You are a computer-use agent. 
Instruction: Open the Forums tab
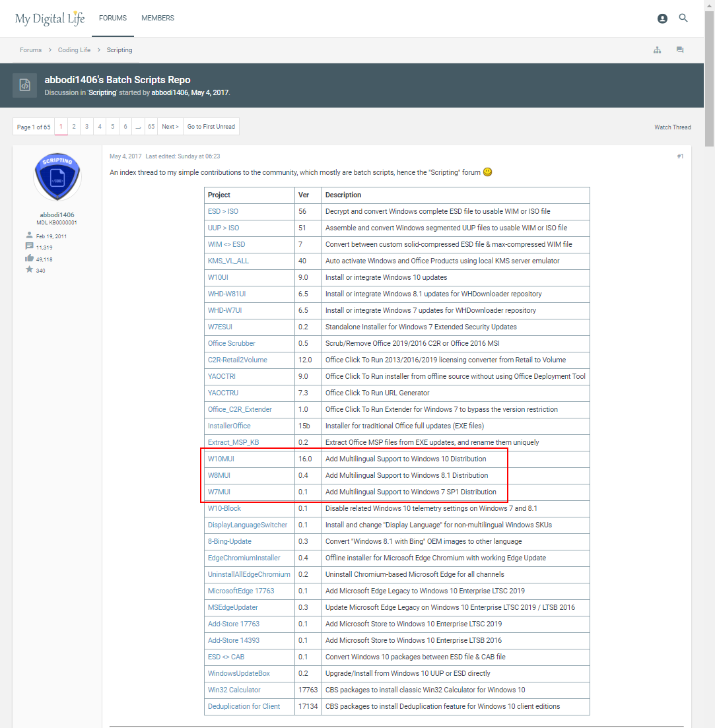[113, 18]
